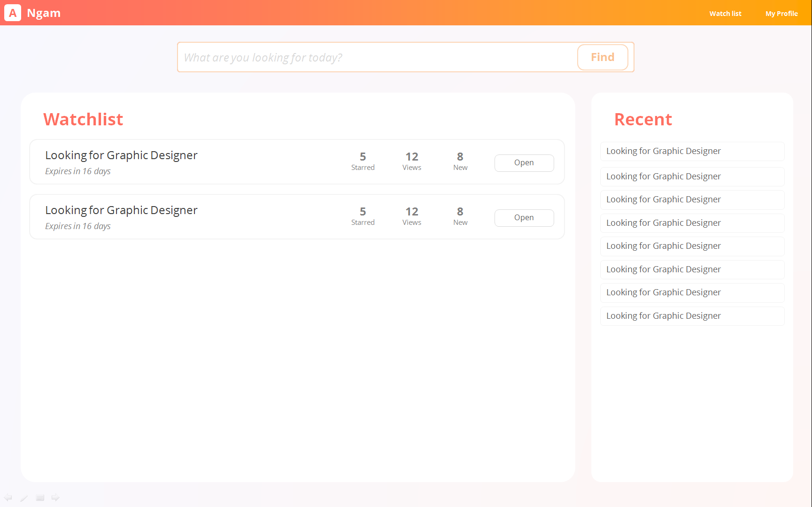Image resolution: width=812 pixels, height=507 pixels.
Task: Click the Ngam 'A' logo icon
Action: pyautogui.click(x=13, y=13)
